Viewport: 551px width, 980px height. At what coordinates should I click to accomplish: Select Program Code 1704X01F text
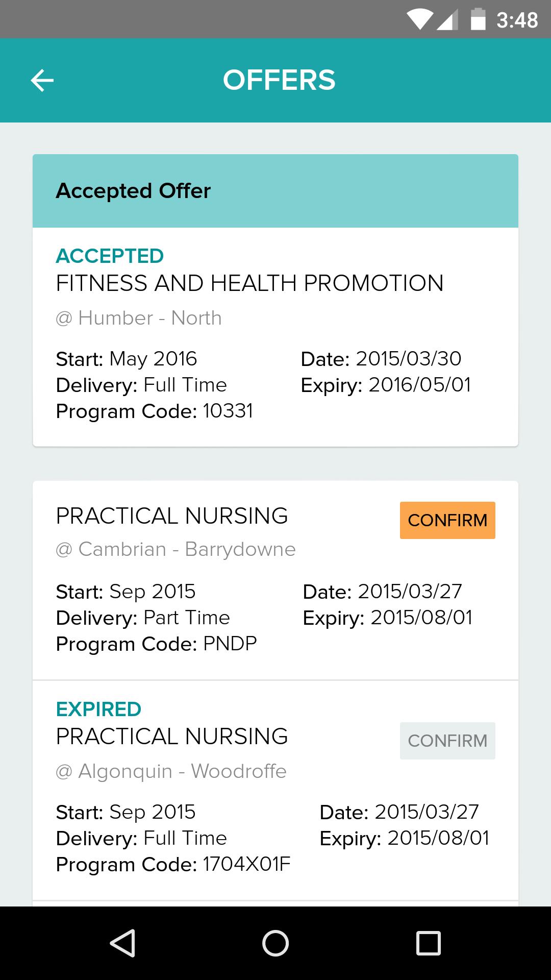coord(173,864)
